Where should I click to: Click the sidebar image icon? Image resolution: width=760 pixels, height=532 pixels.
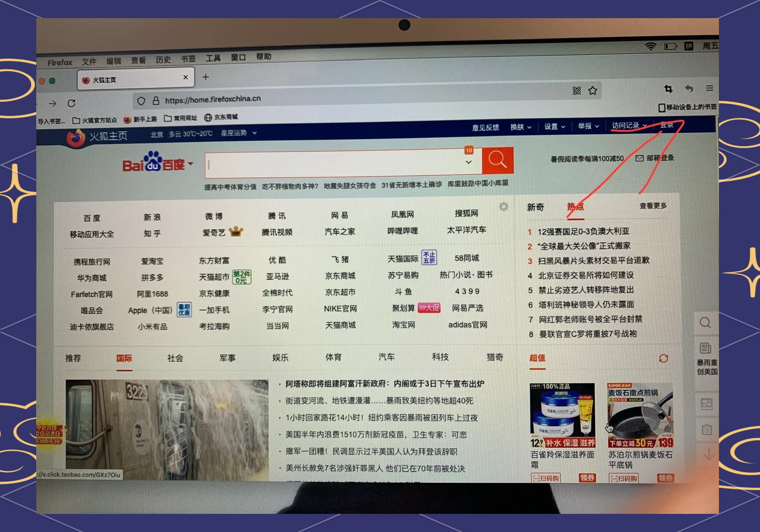(707, 404)
